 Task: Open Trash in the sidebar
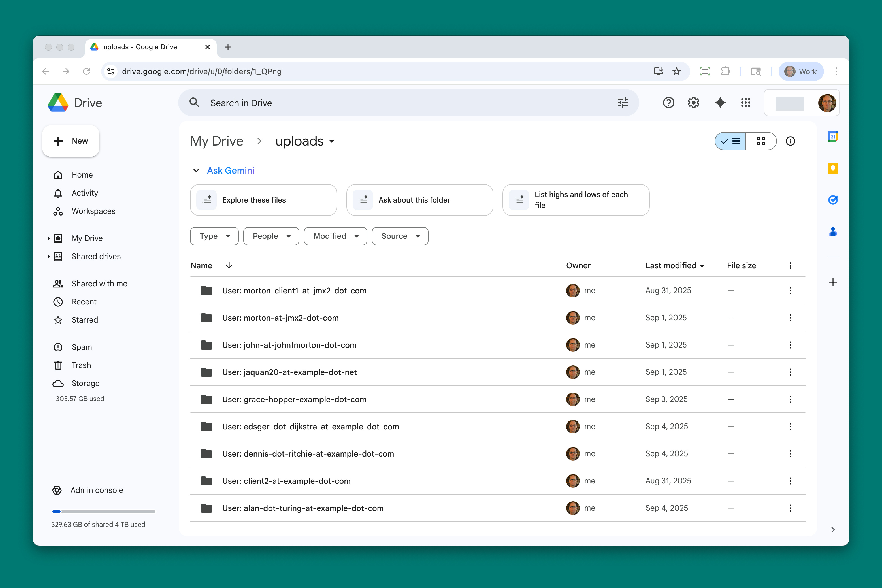[81, 365]
